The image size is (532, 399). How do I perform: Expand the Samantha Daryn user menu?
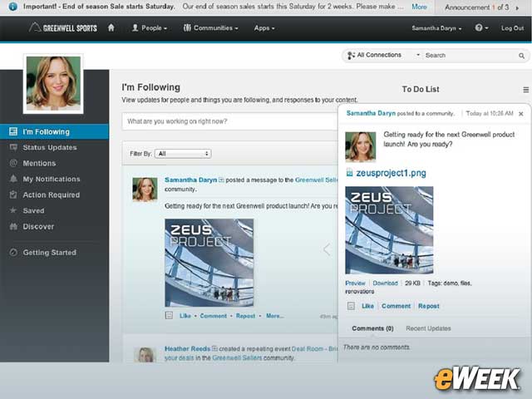pyautogui.click(x=436, y=28)
